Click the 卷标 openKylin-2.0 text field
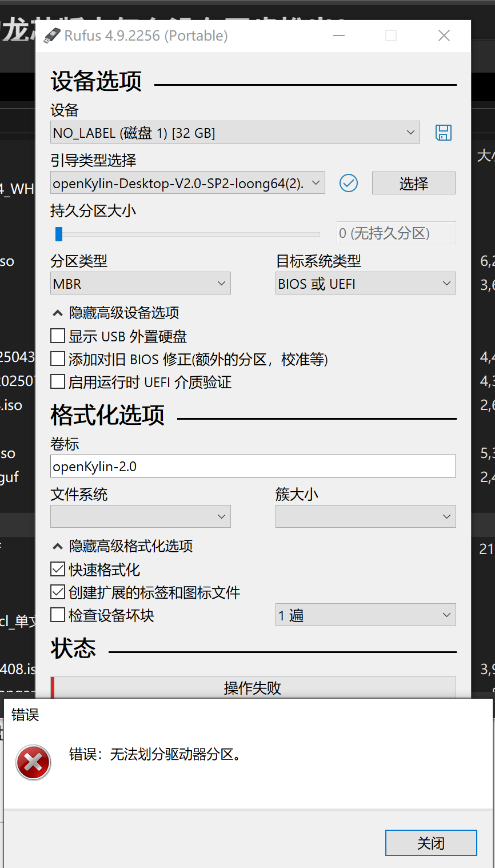The width and height of the screenshot is (495, 868). [x=253, y=466]
